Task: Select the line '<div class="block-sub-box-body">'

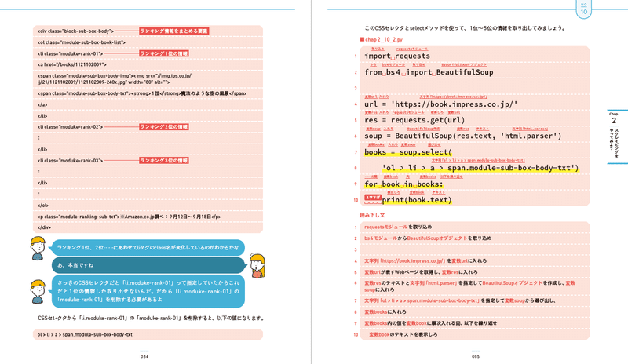Action: tap(75, 31)
